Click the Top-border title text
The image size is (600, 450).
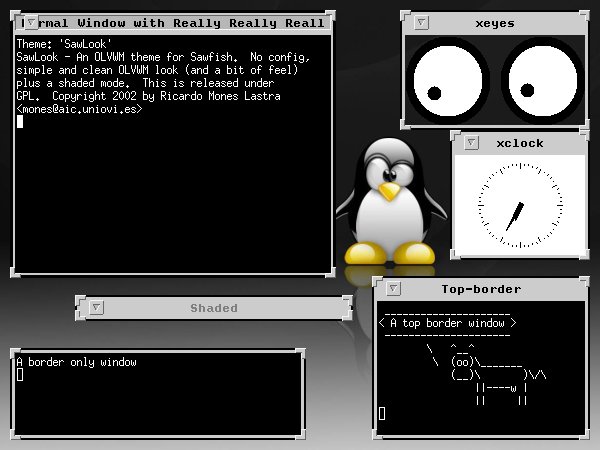481,289
